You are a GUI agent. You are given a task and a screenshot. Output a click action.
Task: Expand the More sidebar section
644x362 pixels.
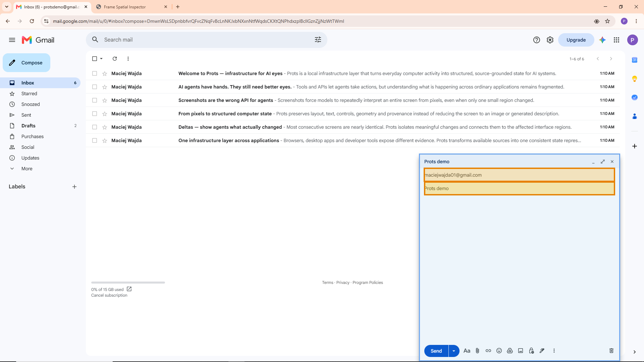point(27,169)
